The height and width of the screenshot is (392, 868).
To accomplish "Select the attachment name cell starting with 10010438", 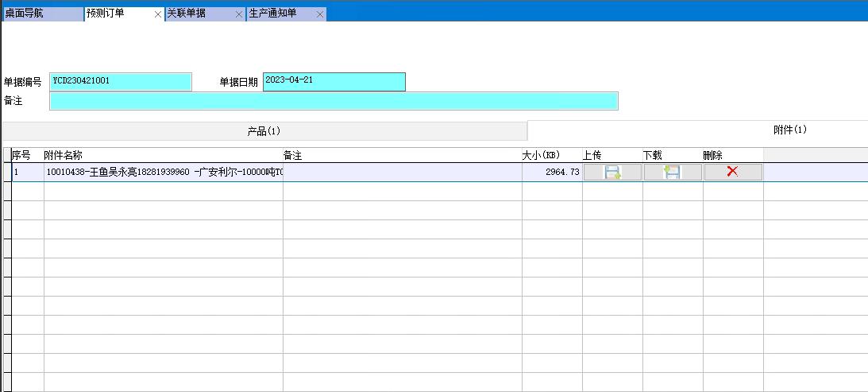I will [163, 173].
